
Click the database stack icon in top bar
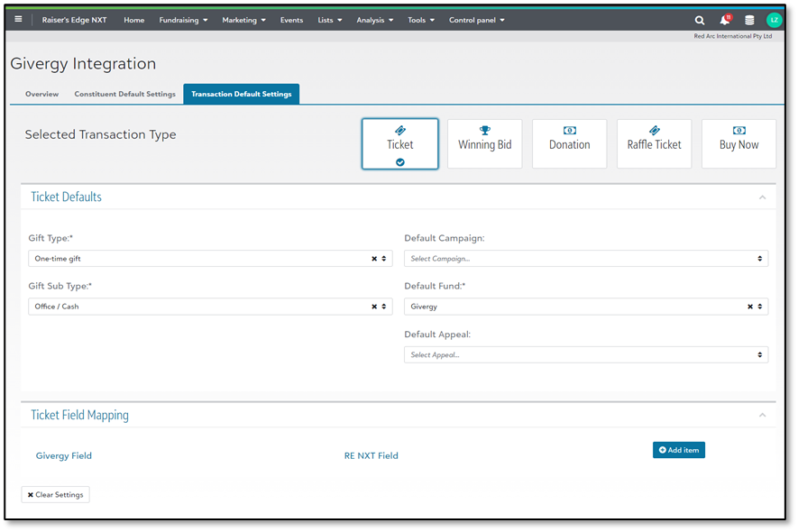[x=748, y=19]
